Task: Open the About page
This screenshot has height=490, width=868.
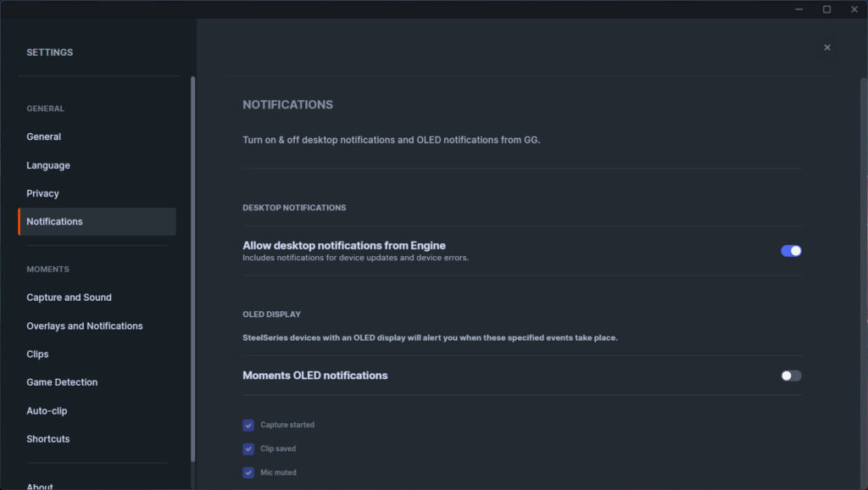Action: point(40,486)
